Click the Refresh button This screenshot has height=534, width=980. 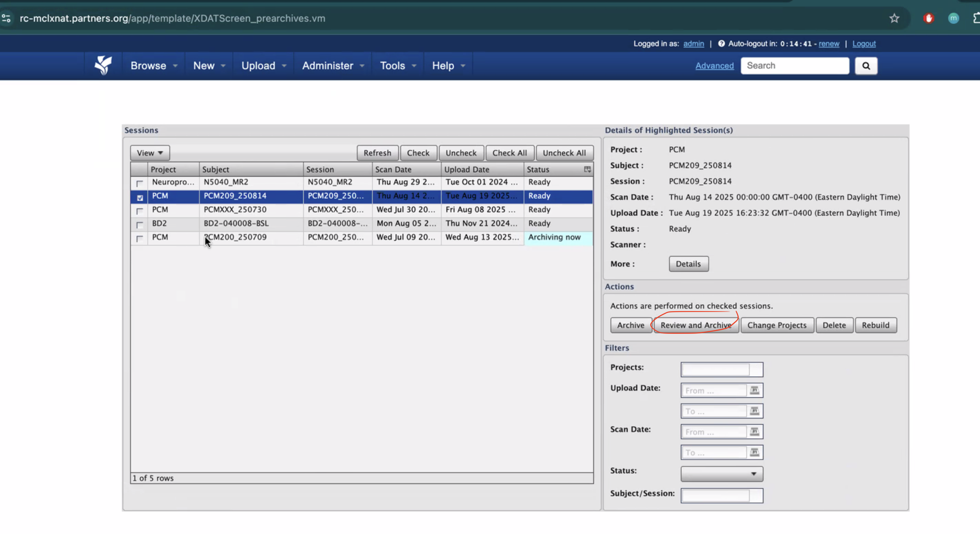[377, 153]
